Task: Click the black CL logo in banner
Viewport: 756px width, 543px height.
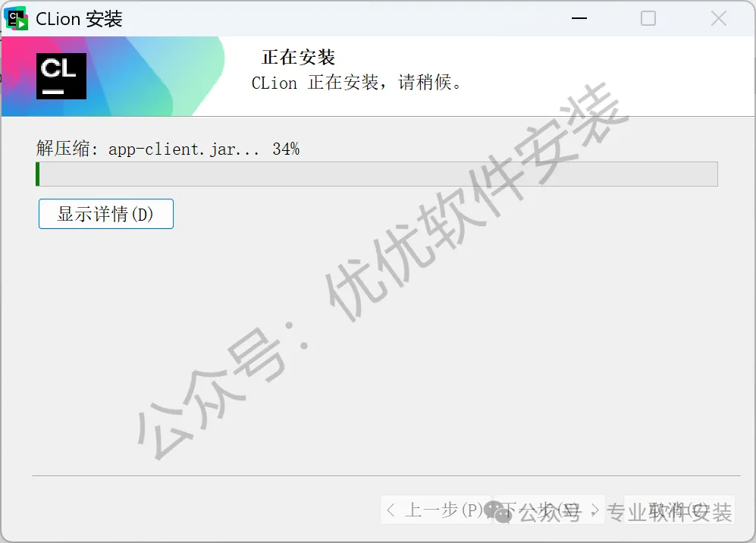Action: [x=61, y=76]
